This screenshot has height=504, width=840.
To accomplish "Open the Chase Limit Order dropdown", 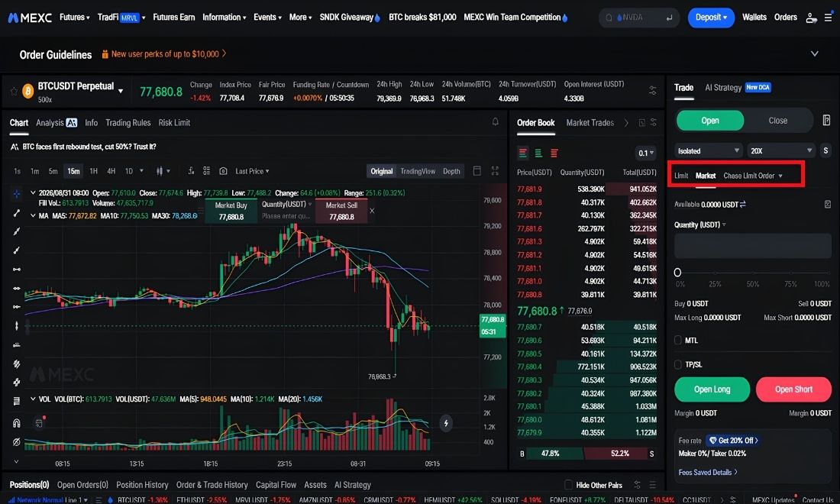I will [753, 176].
